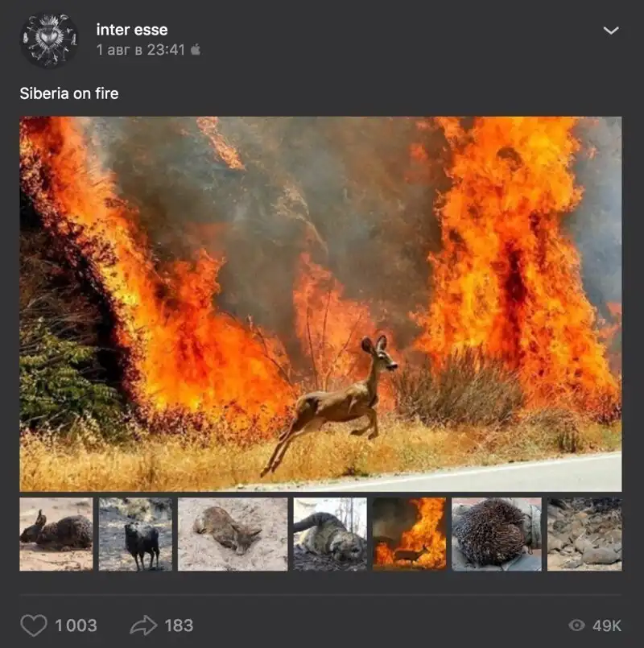
Task: Click the inter esse author name
Action: [x=132, y=30]
